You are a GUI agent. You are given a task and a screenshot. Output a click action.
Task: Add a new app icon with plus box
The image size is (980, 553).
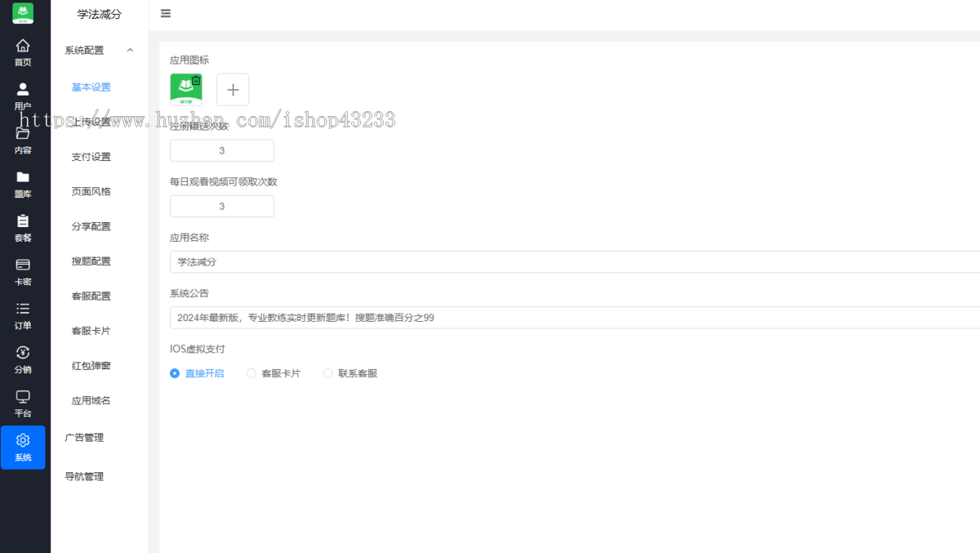(x=233, y=90)
